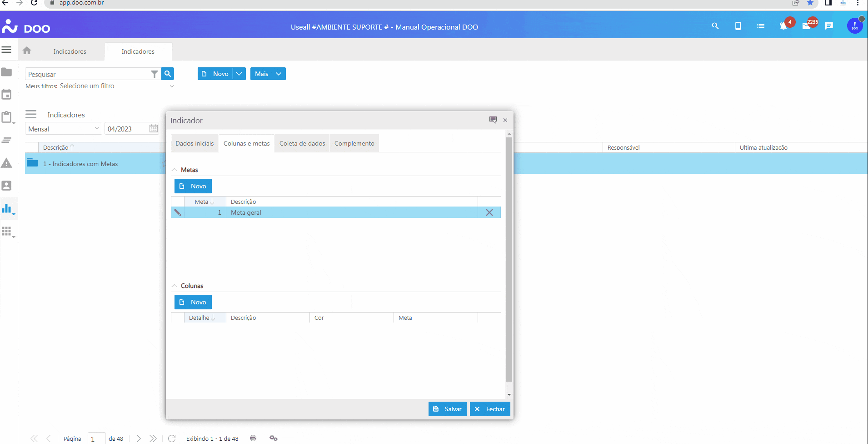Delete the Meta geral row with X icon
The width and height of the screenshot is (868, 444).
(489, 212)
